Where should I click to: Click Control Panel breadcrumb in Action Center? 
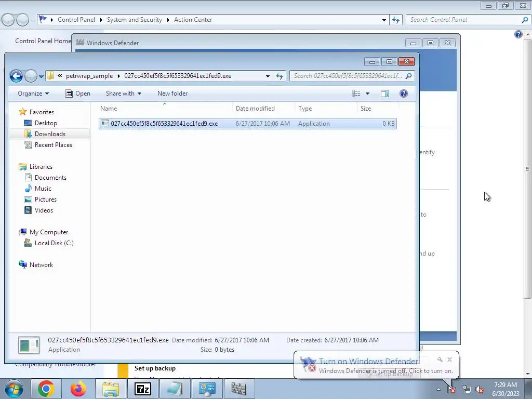tap(76, 20)
